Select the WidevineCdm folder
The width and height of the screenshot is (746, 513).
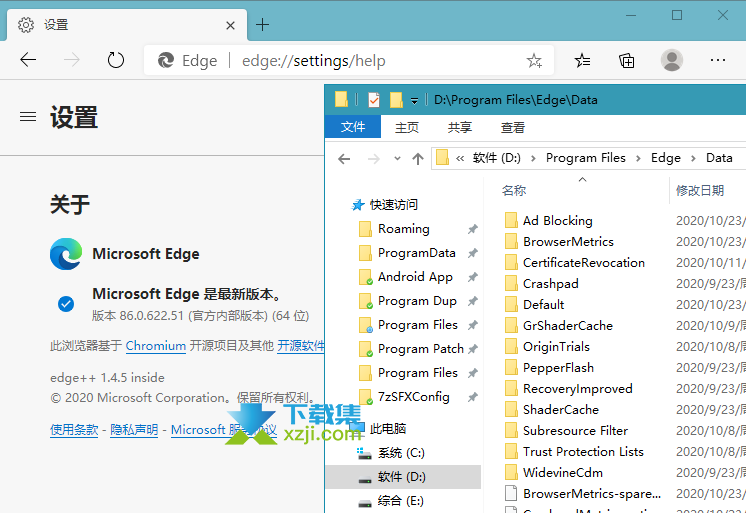[563, 473]
